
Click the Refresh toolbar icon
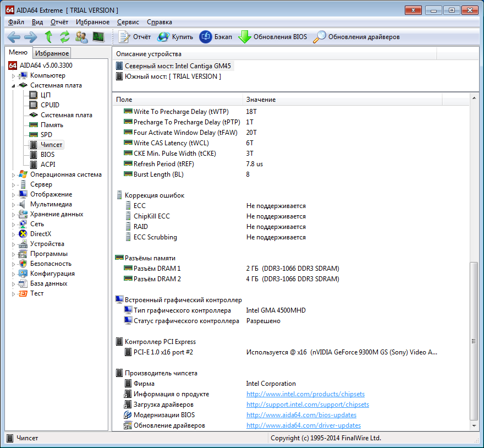tap(65, 37)
